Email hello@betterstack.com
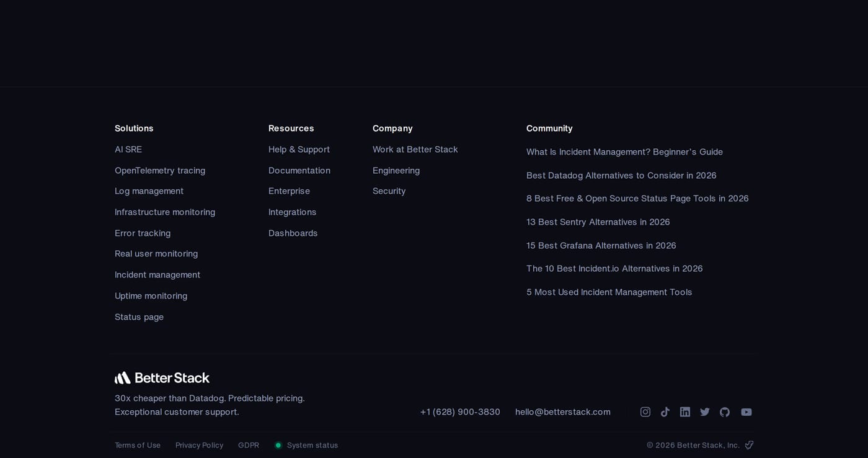Viewport: 868px width, 458px height. (562, 412)
